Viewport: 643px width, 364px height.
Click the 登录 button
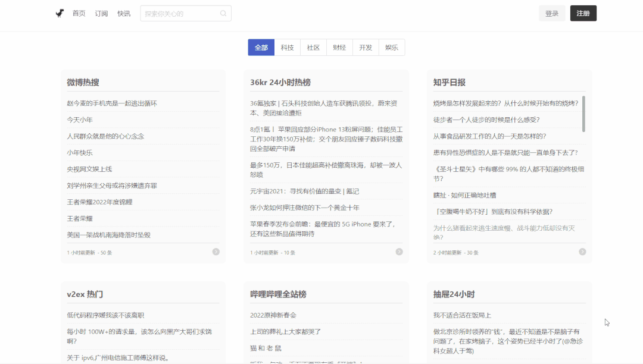point(552,14)
